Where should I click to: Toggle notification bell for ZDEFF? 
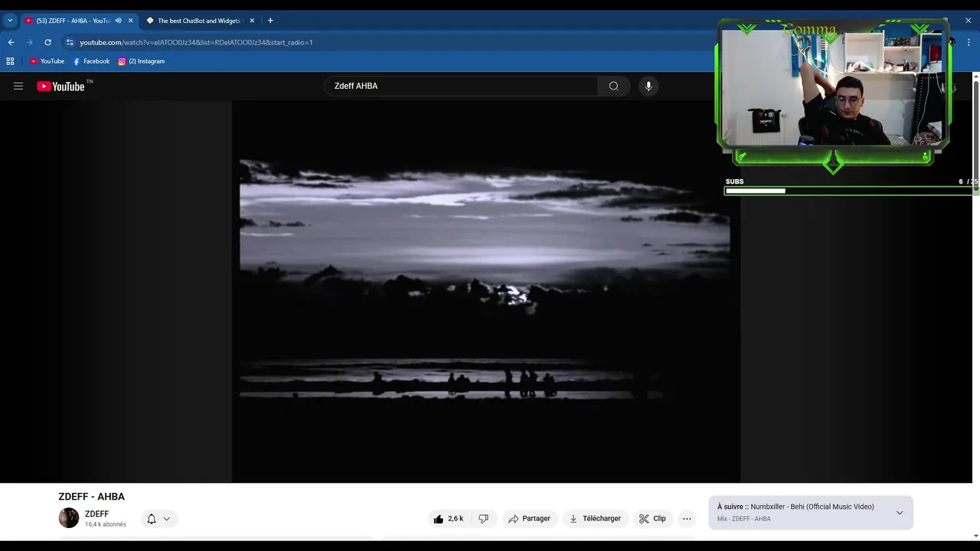[x=152, y=519]
